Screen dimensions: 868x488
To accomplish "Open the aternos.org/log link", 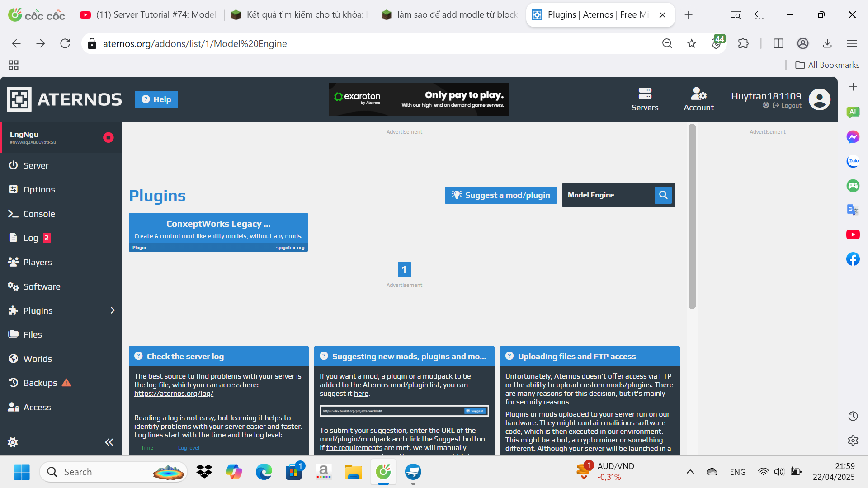I will 174,394.
